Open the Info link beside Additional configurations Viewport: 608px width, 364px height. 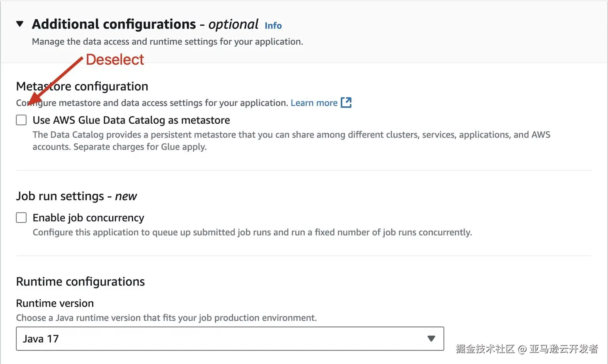click(273, 26)
